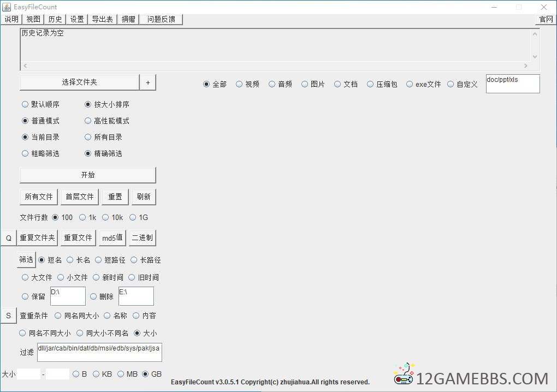Select the 视频 file type radio
The image size is (557, 392).
tap(247, 84)
